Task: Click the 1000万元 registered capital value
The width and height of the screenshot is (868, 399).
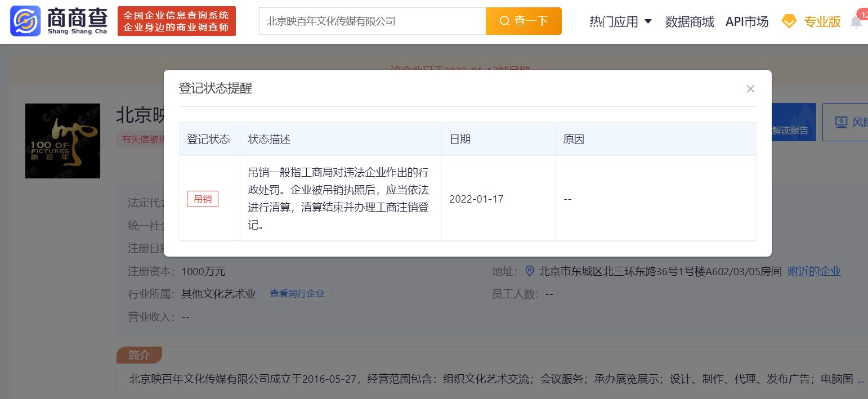Action: [203, 271]
